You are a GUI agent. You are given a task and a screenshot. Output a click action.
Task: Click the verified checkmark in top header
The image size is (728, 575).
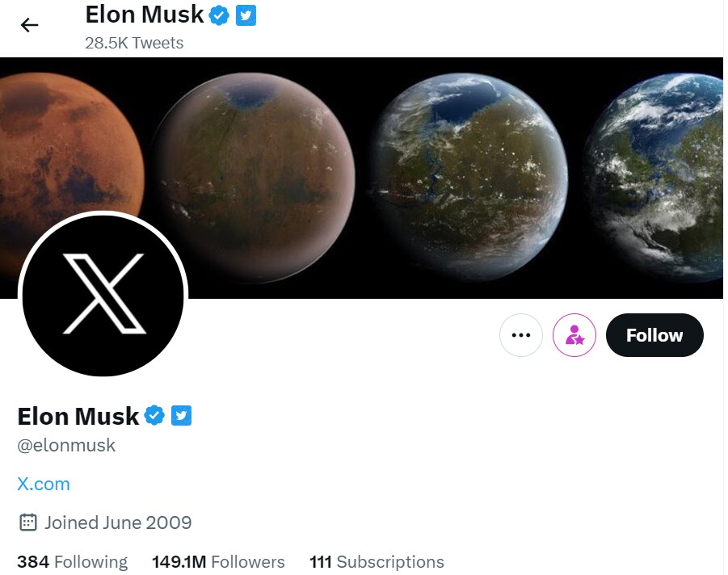click(219, 15)
